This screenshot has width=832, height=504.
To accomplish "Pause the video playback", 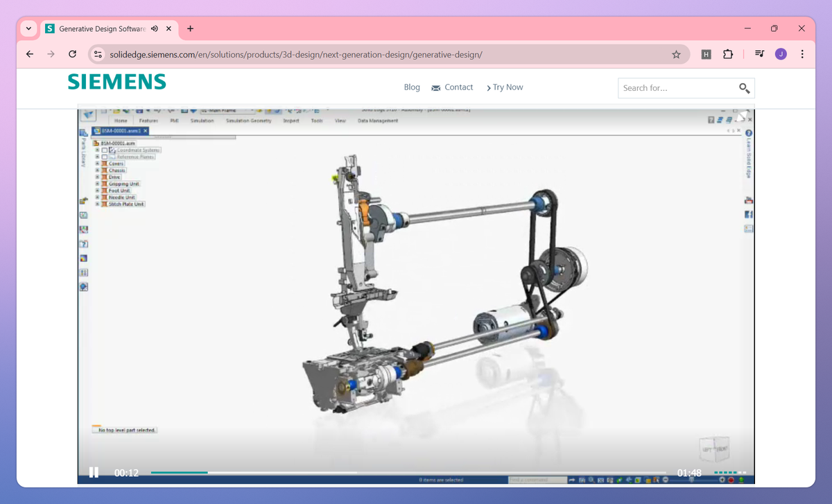I will pyautogui.click(x=94, y=472).
